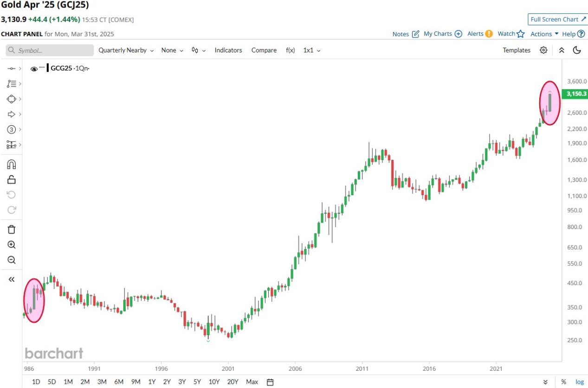
Task: Open the calendar date range picker
Action: click(x=270, y=382)
